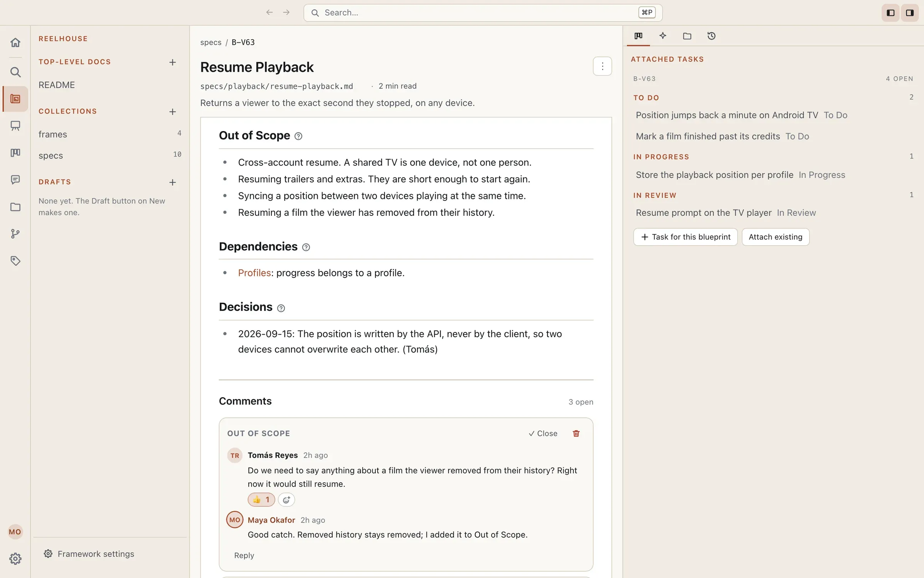
Task: Toggle the right sidebar panel
Action: (910, 13)
